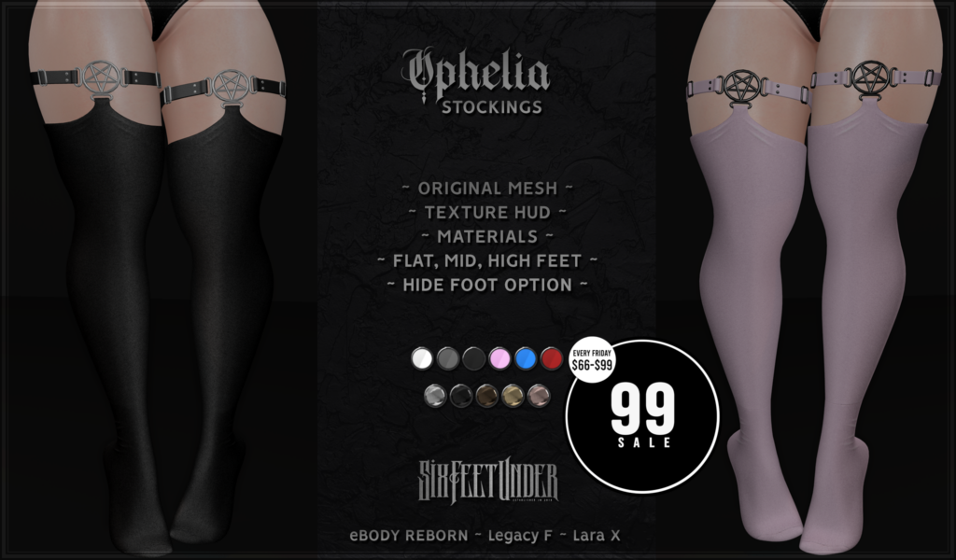Click the Ophelia gothic title
Image resolution: width=956 pixels, height=560 pixels.
pos(475,75)
